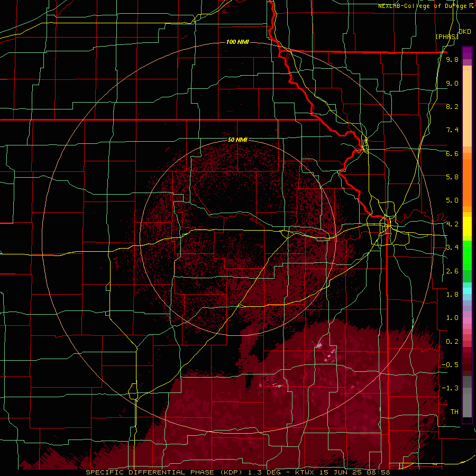The height and width of the screenshot is (476, 476).
Task: Pick the pink swatch on the color bar
Action: pyautogui.click(x=467, y=321)
